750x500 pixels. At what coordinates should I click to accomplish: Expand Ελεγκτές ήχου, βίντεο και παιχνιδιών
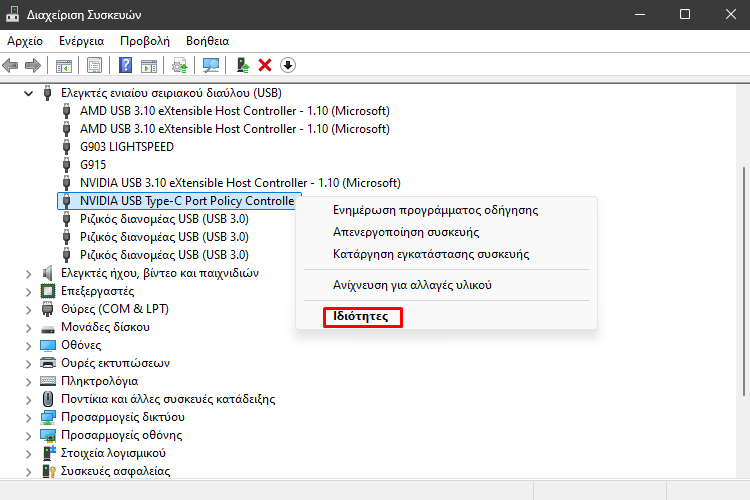(x=29, y=274)
